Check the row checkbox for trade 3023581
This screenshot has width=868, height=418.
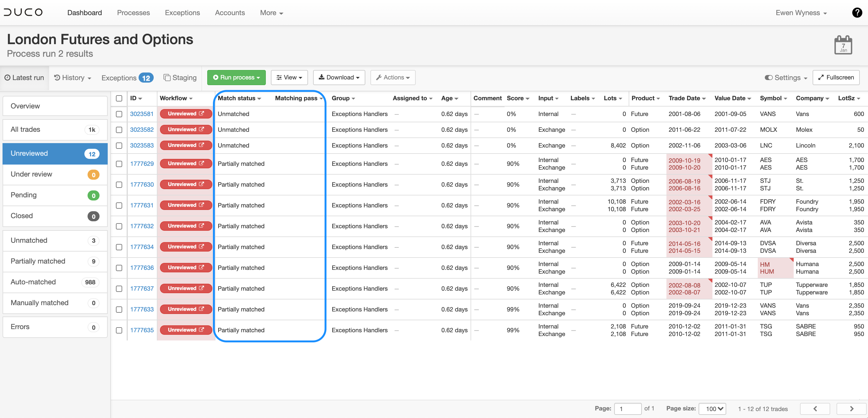[119, 114]
